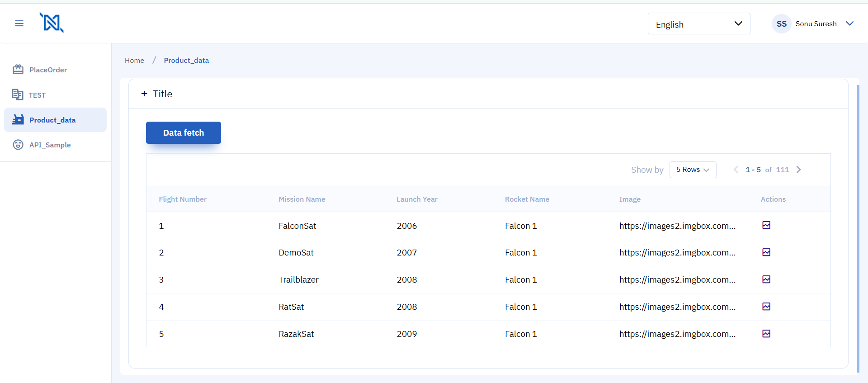The height and width of the screenshot is (383, 868).
Task: Click the DemoSat mission name cell
Action: pos(296,252)
